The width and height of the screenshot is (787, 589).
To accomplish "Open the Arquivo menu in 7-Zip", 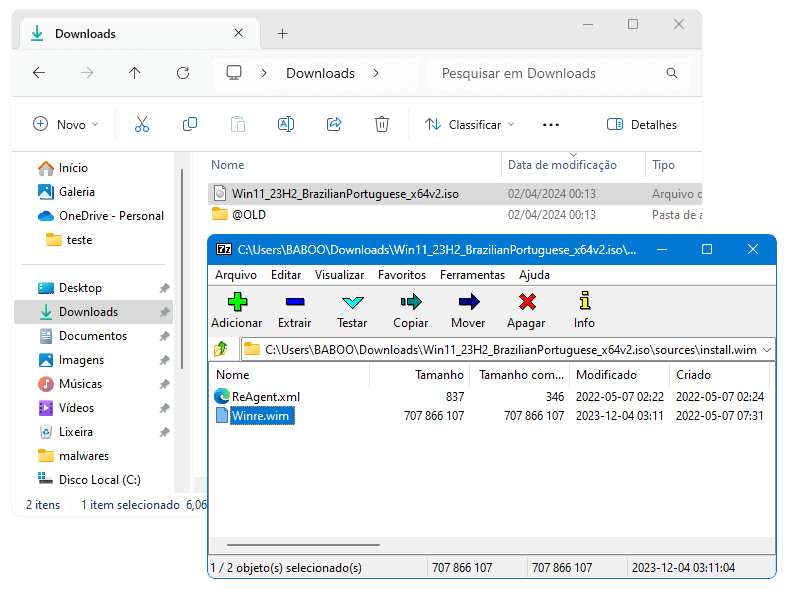I will point(236,275).
